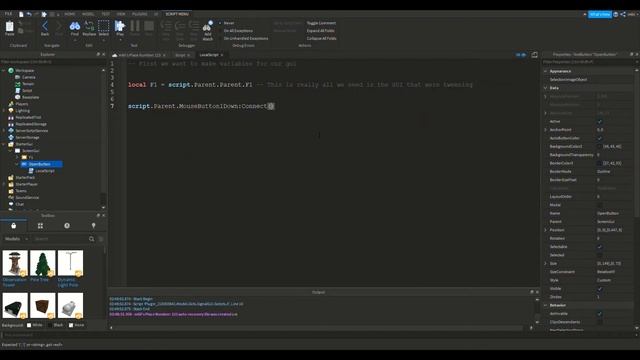Select Players in Explorer tree

[x=22, y=104]
